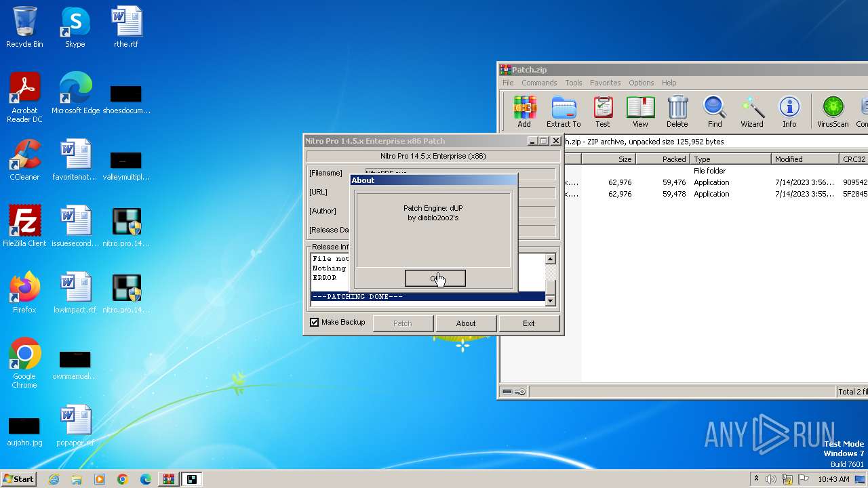Image resolution: width=868 pixels, height=488 pixels.
Task: Select the rthe.rtf desktop file
Action: point(126,27)
